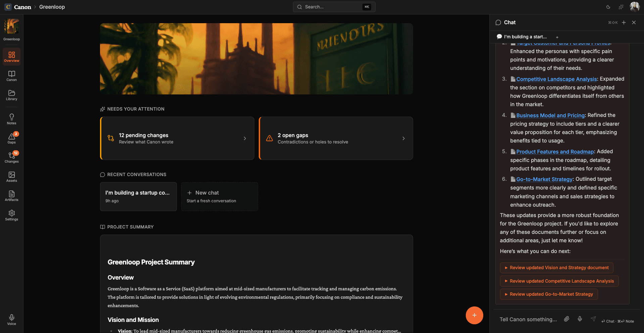This screenshot has height=333, width=644.
Task: Open Competitive Landscape Analysis link
Action: coord(556,79)
